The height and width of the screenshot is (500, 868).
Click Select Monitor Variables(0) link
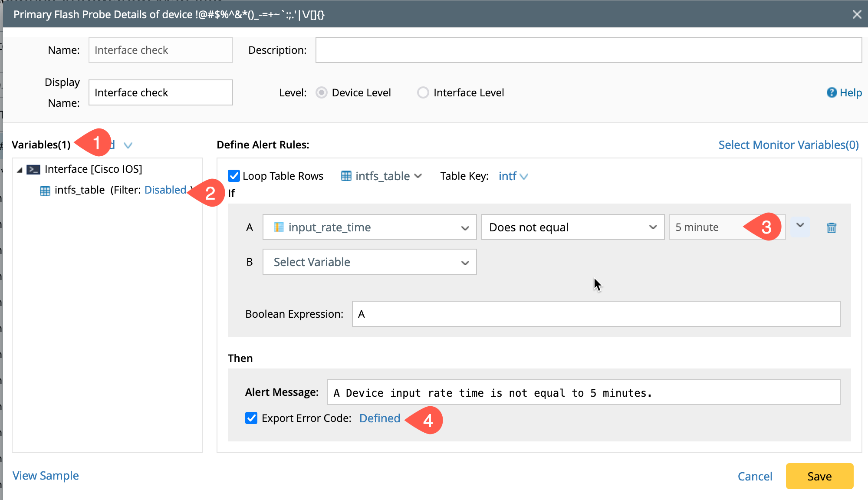click(x=788, y=145)
